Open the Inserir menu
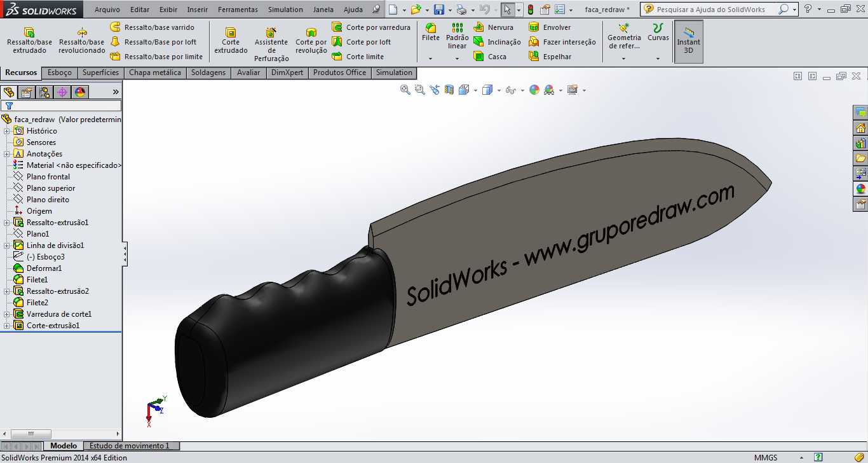This screenshot has width=868, height=463. pyautogui.click(x=197, y=10)
